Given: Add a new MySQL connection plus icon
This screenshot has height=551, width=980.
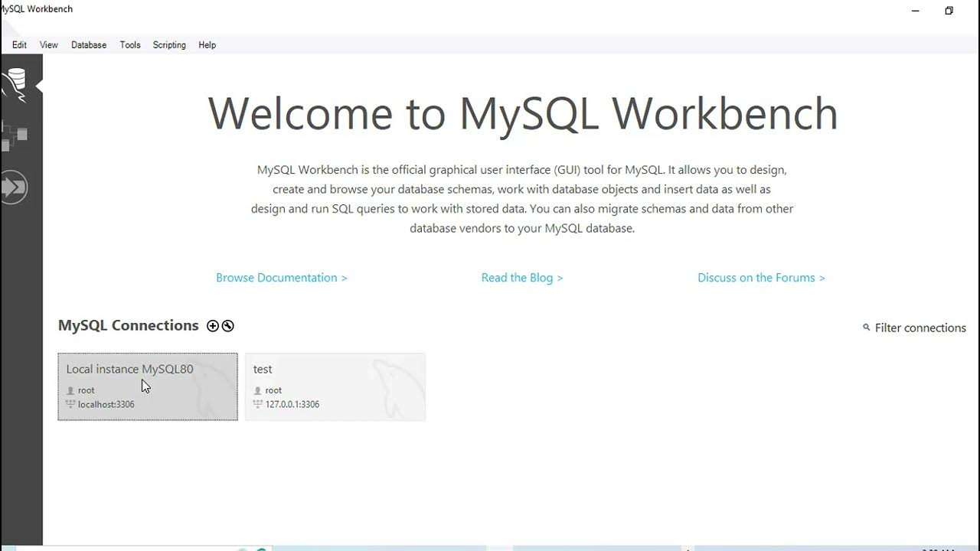Looking at the screenshot, I should pyautogui.click(x=213, y=326).
